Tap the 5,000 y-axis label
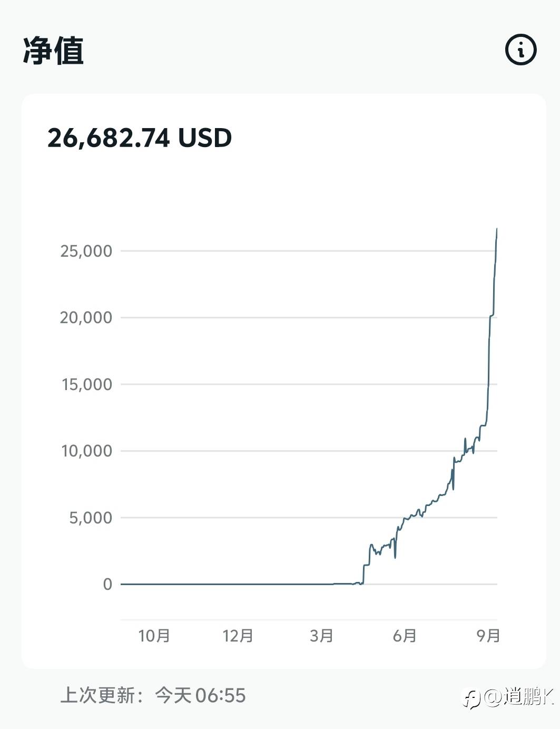This screenshot has height=729, width=560. [x=91, y=518]
